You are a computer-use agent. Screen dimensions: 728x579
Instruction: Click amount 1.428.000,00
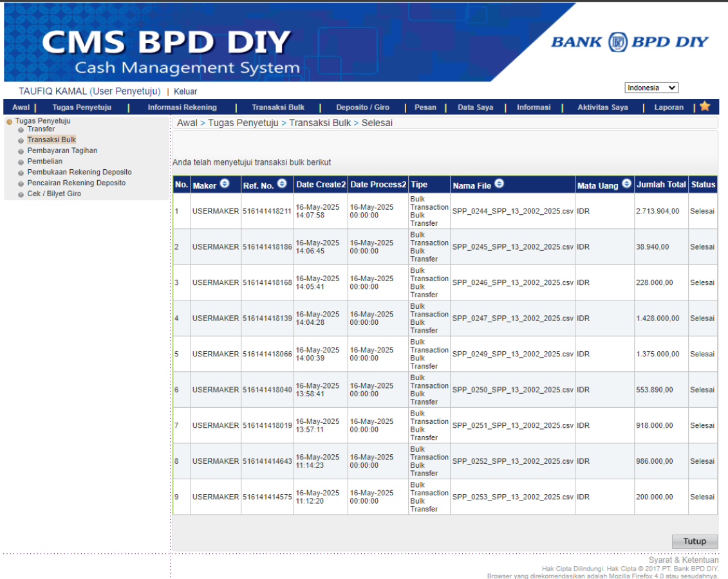tap(657, 318)
